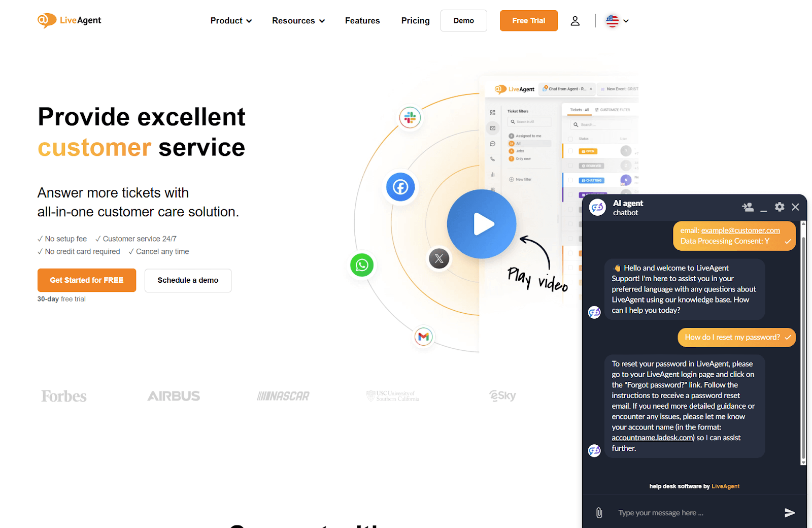Open the accountname.ladesk.com link in chat

point(652,437)
